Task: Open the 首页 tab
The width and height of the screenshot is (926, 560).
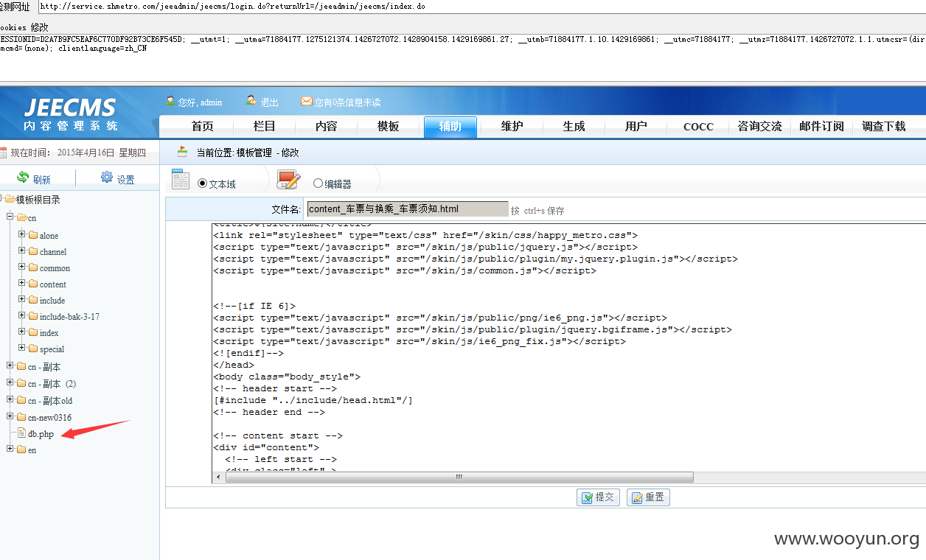Action: click(x=203, y=127)
